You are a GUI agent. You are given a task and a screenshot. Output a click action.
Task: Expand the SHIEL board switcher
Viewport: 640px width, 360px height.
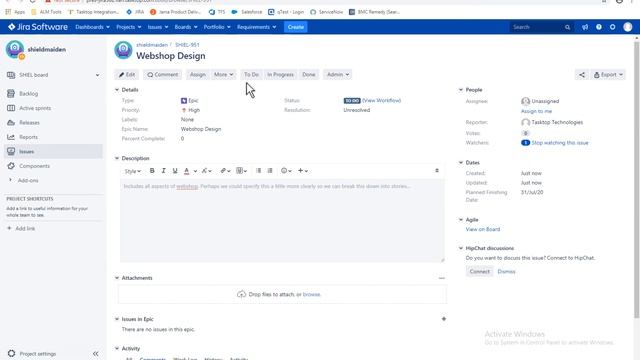point(97,75)
